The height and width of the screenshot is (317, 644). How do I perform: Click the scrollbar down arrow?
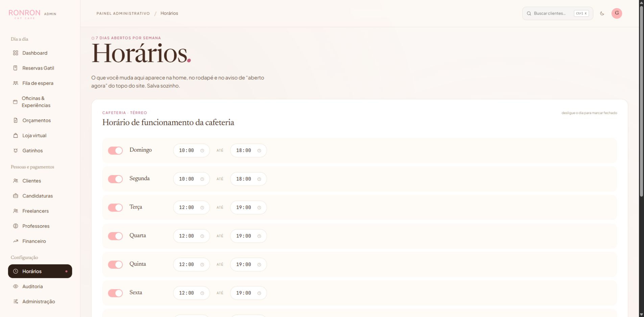point(641,314)
